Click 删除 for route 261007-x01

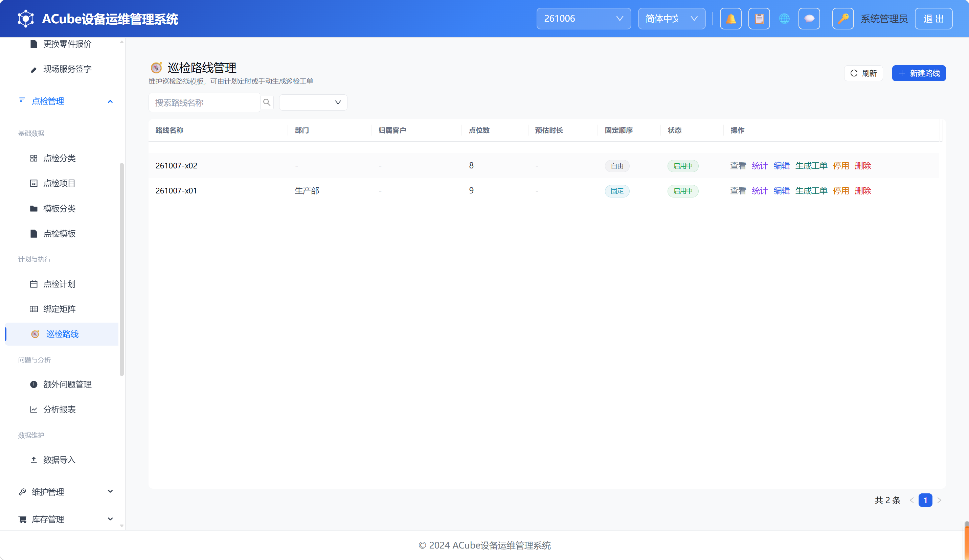tap(862, 191)
